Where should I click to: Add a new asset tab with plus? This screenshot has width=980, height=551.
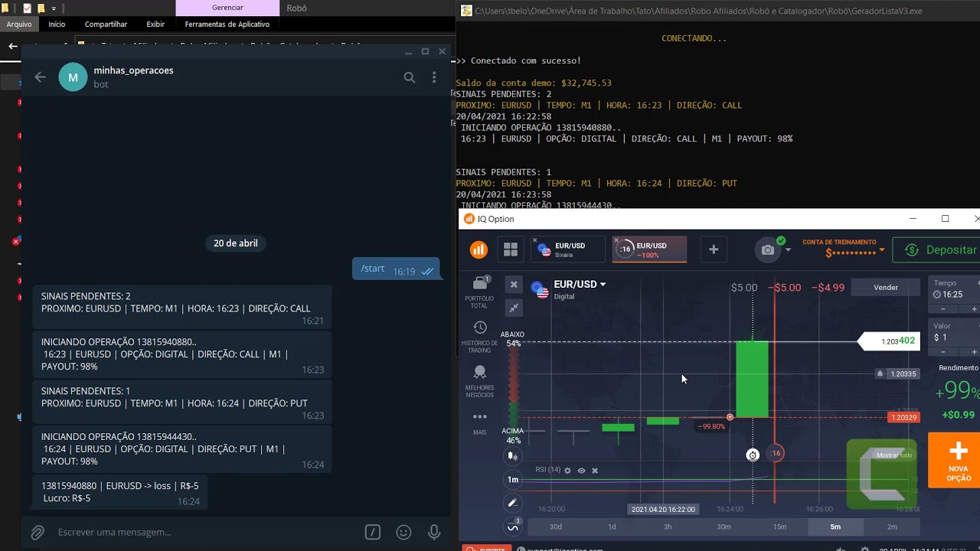[x=714, y=249]
